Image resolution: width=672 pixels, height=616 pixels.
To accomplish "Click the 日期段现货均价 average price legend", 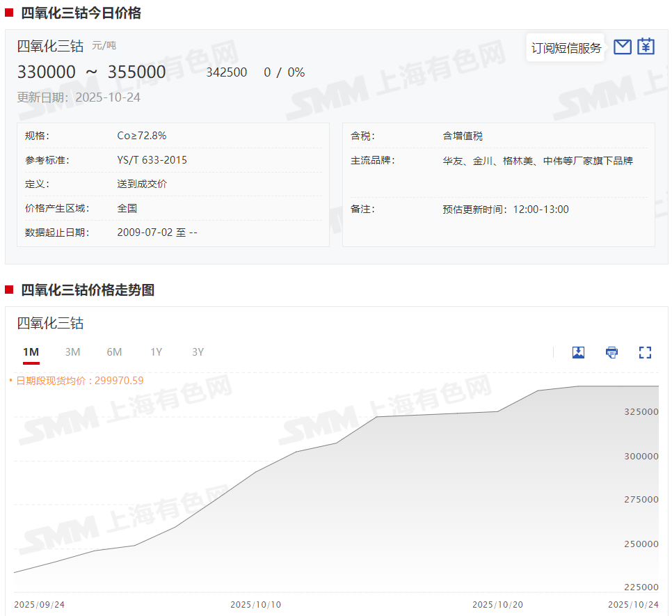I will [79, 380].
